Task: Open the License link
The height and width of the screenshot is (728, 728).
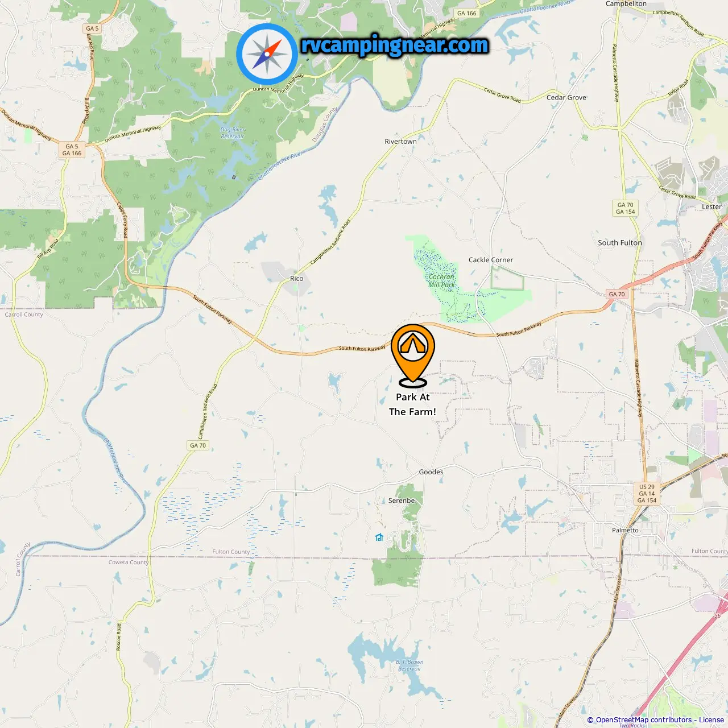Action: point(712,719)
